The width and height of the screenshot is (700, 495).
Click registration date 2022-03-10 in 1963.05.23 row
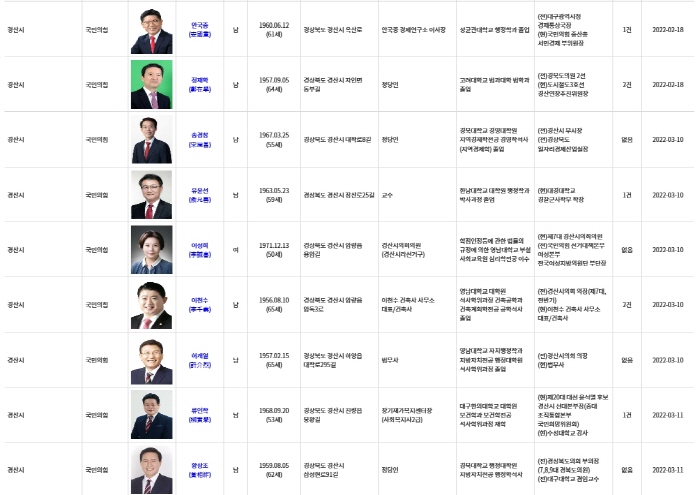click(667, 195)
